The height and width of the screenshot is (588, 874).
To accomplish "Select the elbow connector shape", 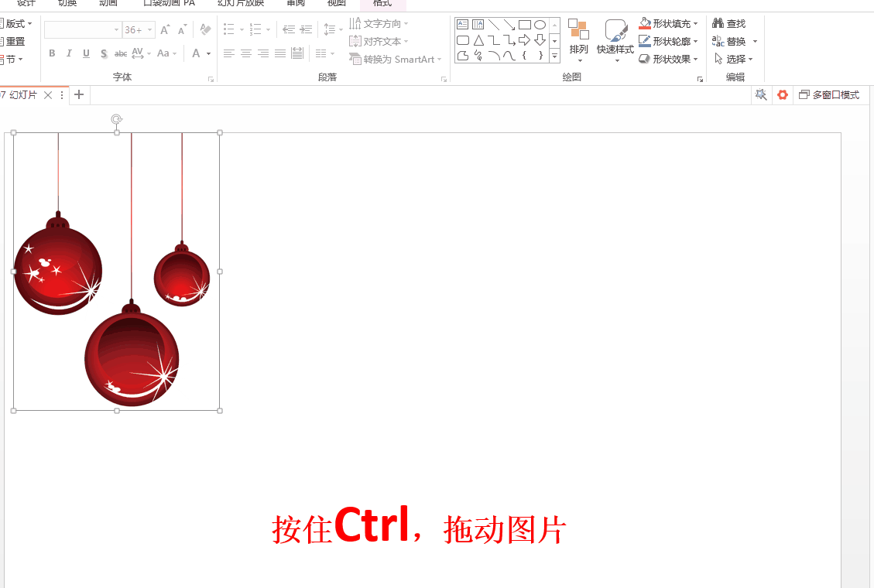I will click(x=494, y=40).
